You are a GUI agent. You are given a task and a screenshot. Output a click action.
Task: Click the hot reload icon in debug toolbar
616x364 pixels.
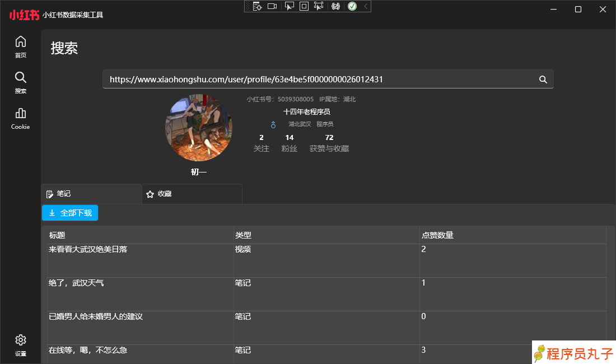tap(335, 6)
